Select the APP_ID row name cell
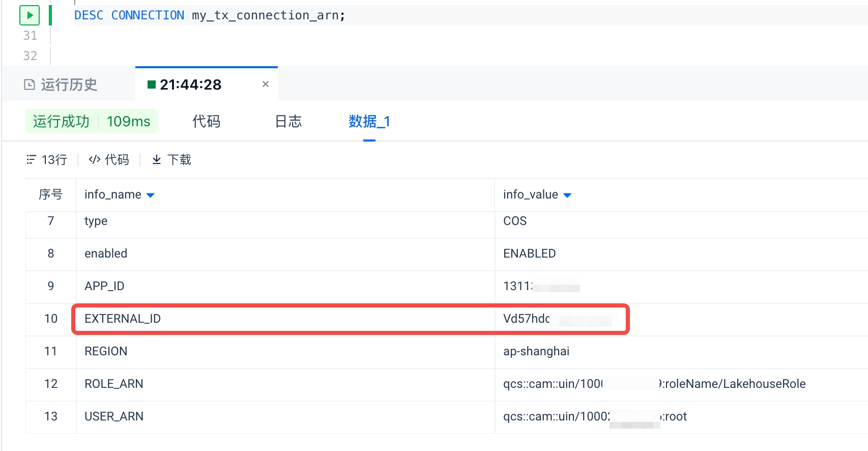The height and width of the screenshot is (451, 868). [x=104, y=286]
